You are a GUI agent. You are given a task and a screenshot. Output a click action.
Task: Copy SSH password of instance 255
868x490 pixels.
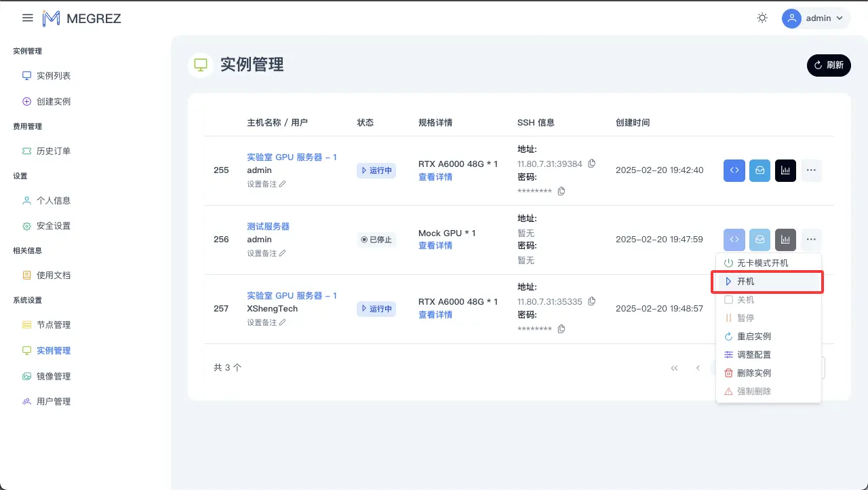561,191
